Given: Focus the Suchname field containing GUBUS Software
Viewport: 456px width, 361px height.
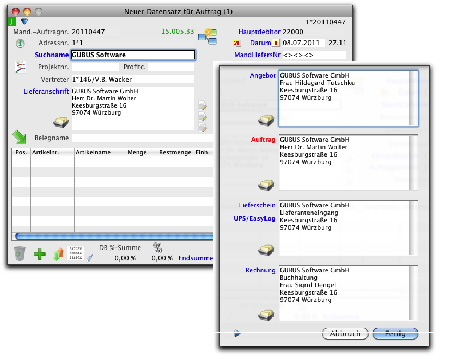Looking at the screenshot, I should (133, 55).
